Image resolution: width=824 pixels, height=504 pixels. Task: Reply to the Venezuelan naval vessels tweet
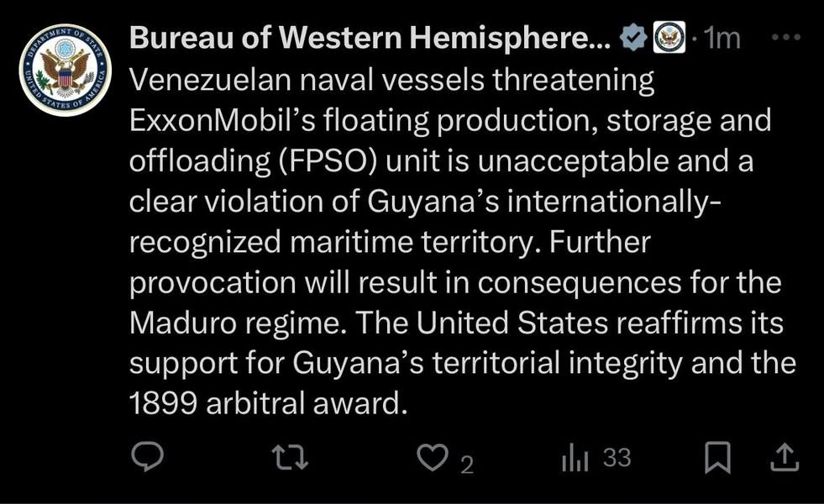point(150,458)
